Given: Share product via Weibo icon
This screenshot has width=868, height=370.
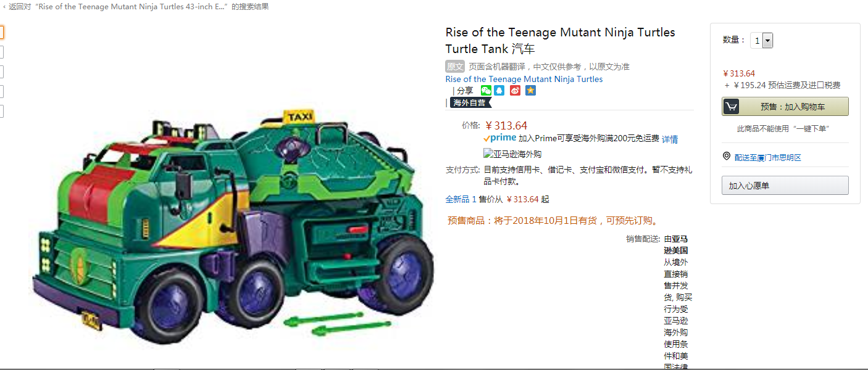Looking at the screenshot, I should point(515,91).
